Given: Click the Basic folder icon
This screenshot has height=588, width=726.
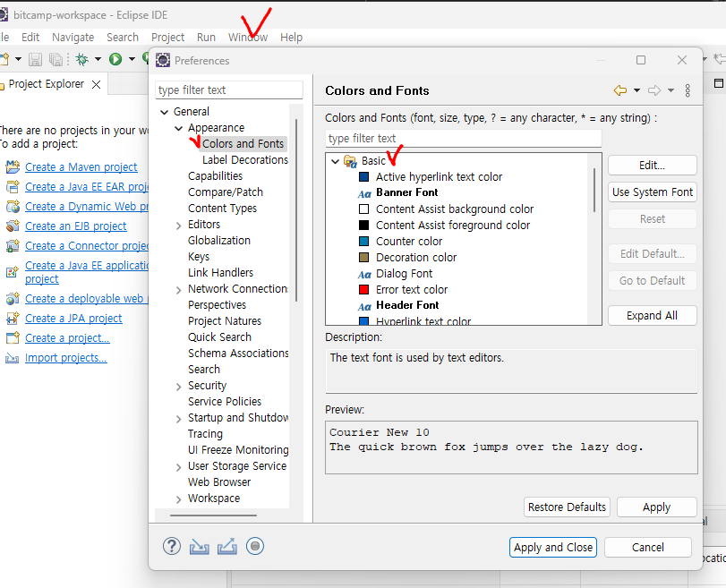Looking at the screenshot, I should pyautogui.click(x=350, y=161).
